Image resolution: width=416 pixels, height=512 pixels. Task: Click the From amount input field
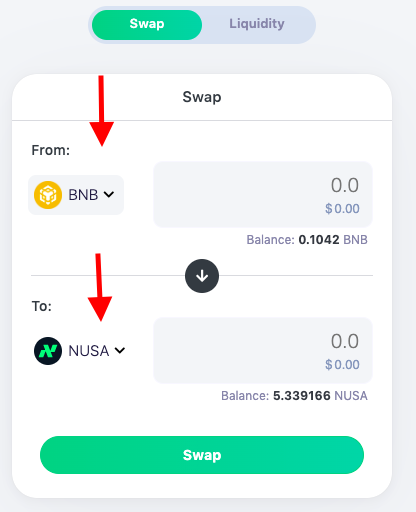(x=263, y=194)
